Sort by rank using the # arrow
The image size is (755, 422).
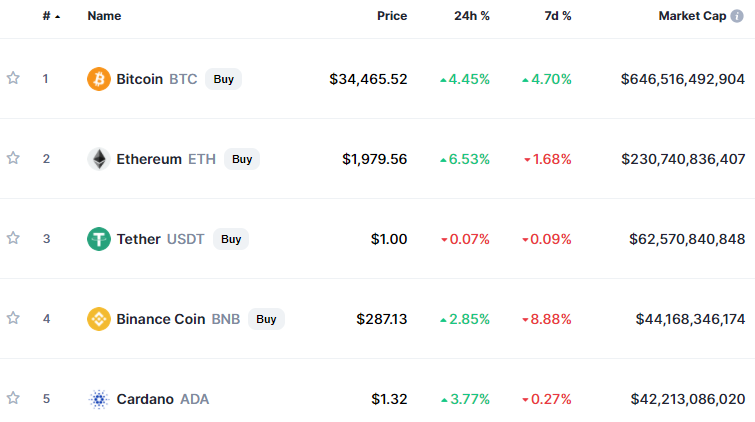click(51, 16)
